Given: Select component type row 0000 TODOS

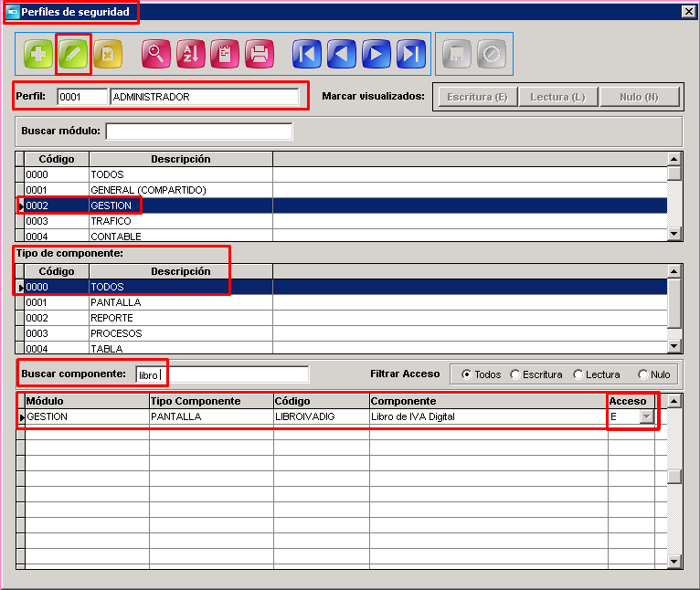Looking at the screenshot, I should (341, 287).
